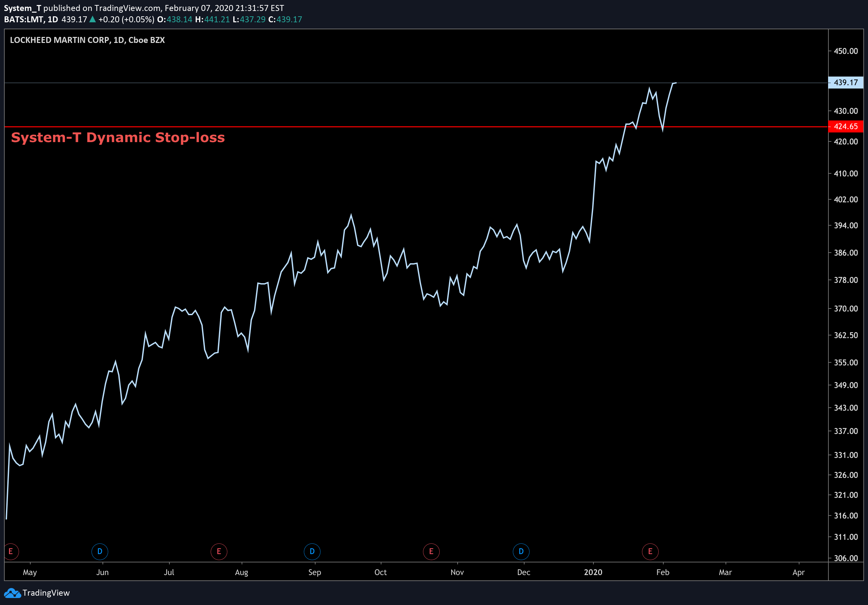Click the Dec label on time axis

click(524, 572)
